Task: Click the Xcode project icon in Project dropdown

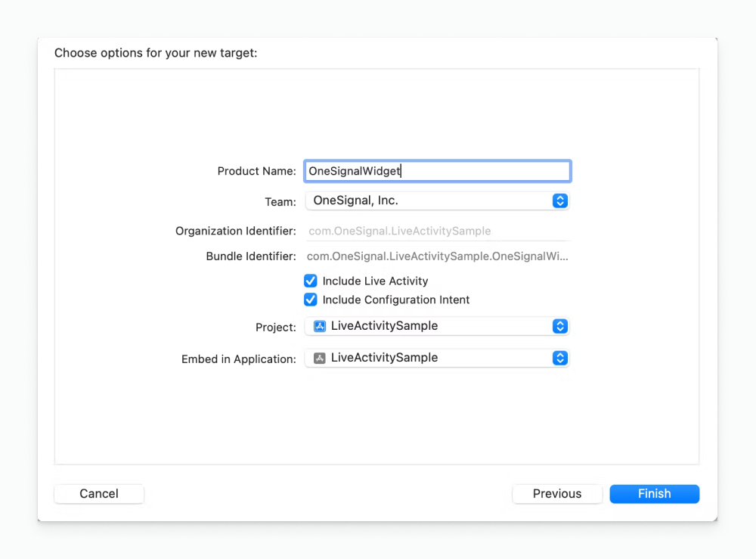Action: pos(320,326)
